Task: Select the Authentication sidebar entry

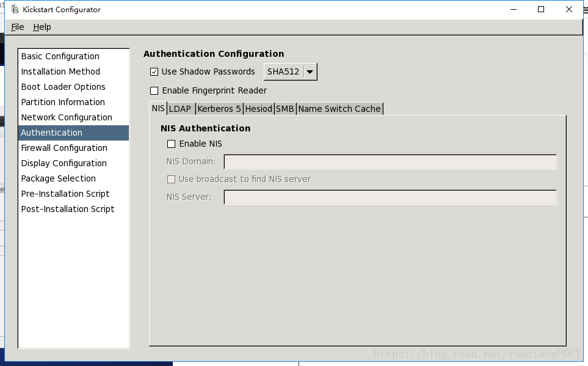Action: 73,133
